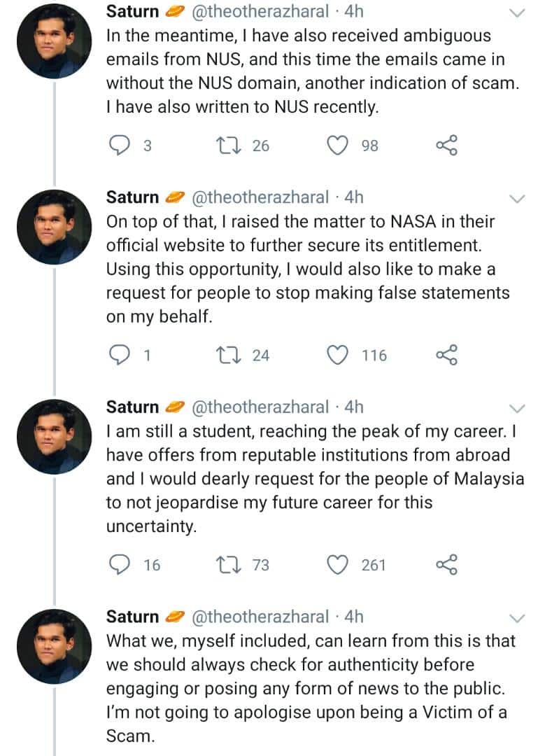Open @theotherazharal handle on the first tweet
The height and width of the screenshot is (756, 545).
click(x=261, y=12)
